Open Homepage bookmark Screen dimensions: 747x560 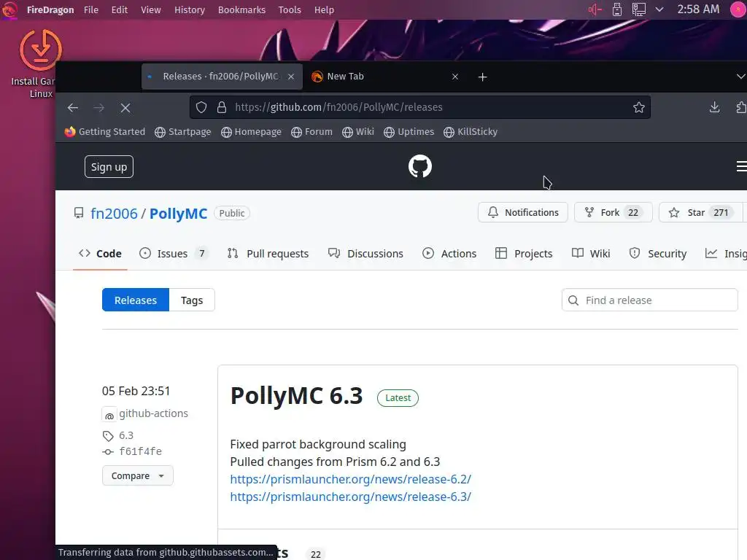251,132
